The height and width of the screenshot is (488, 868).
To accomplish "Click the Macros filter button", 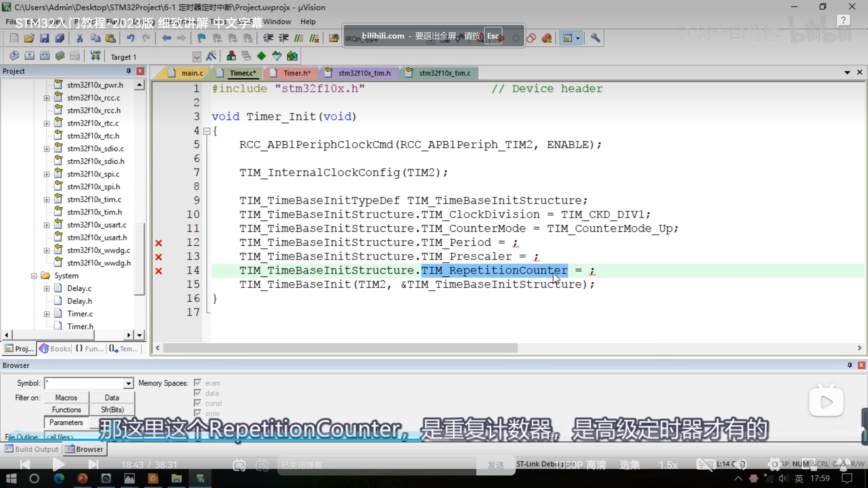I will (66, 398).
